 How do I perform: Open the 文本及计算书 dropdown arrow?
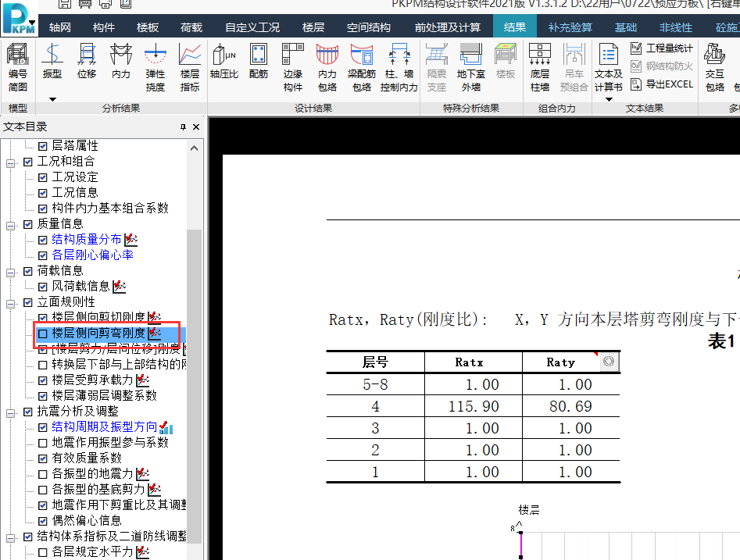click(x=609, y=99)
